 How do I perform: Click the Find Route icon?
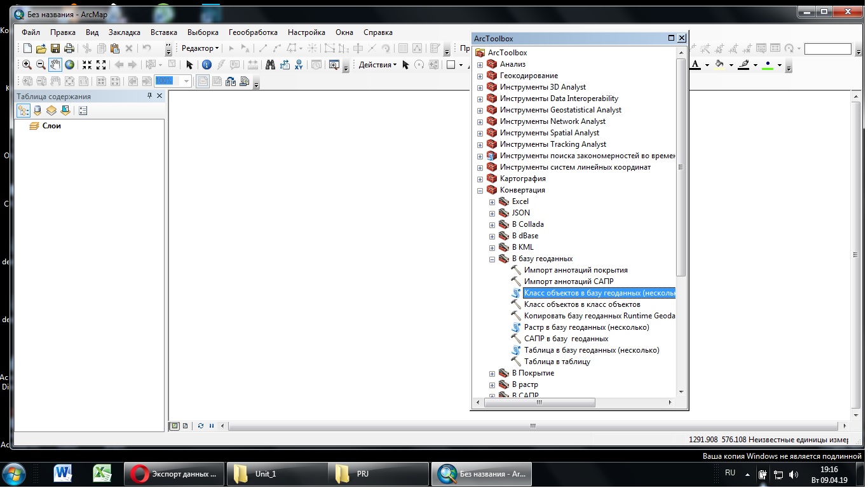[x=285, y=65]
